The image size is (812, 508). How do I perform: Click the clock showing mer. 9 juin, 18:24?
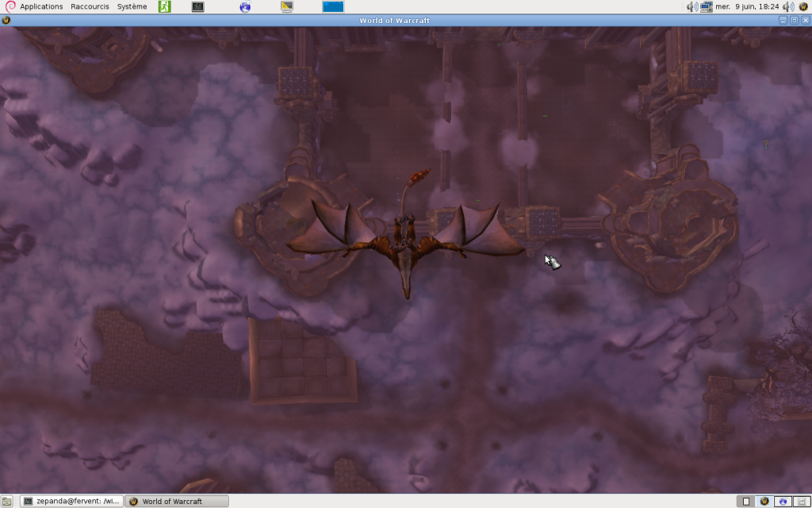point(747,6)
